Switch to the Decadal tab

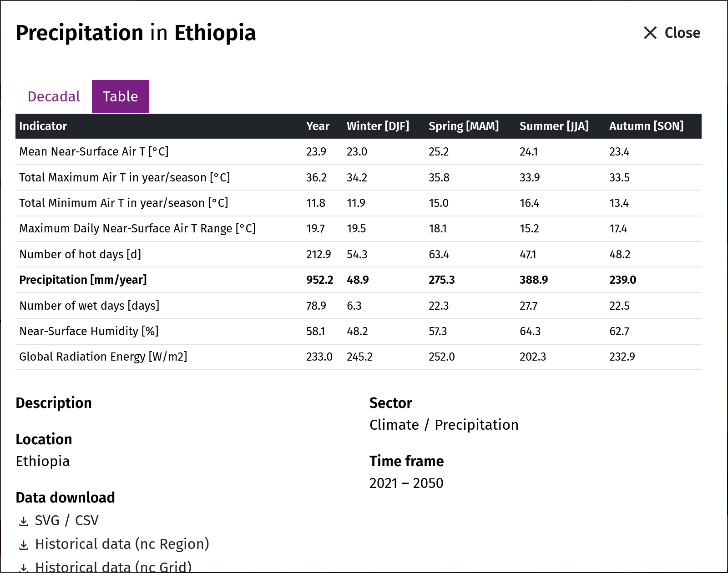54,96
